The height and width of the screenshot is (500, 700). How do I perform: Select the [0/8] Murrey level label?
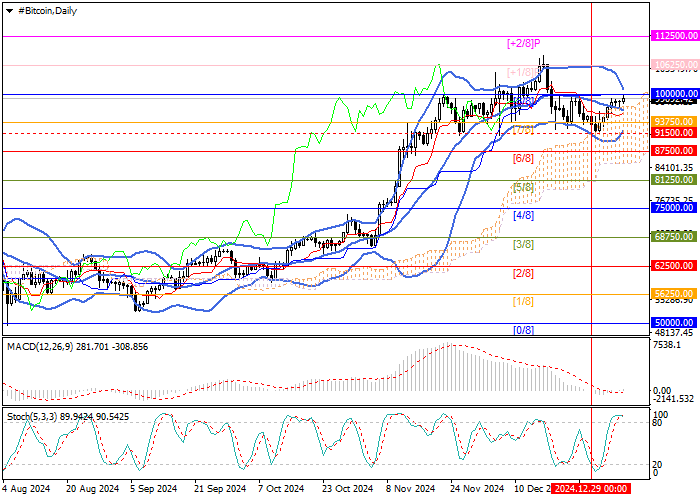(x=523, y=330)
